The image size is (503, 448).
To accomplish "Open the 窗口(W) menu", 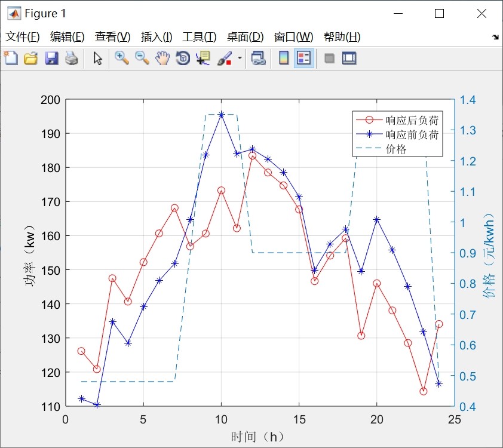I will point(293,37).
